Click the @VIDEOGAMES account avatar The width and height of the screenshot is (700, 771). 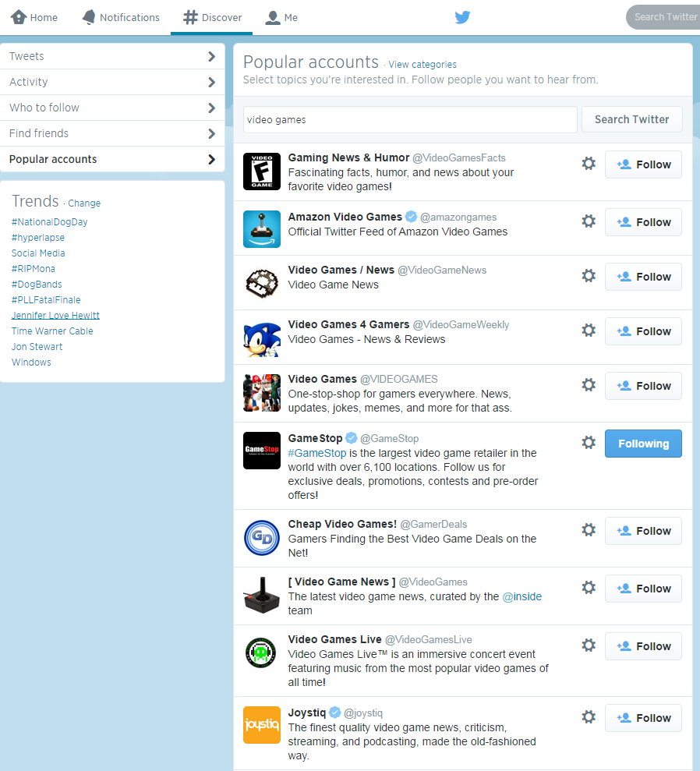click(x=262, y=392)
